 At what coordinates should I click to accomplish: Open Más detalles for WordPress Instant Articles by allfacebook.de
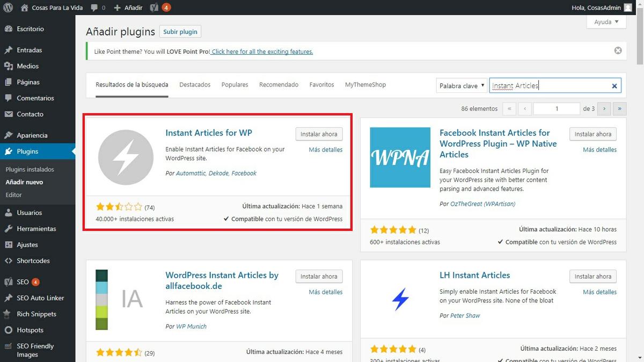point(325,292)
